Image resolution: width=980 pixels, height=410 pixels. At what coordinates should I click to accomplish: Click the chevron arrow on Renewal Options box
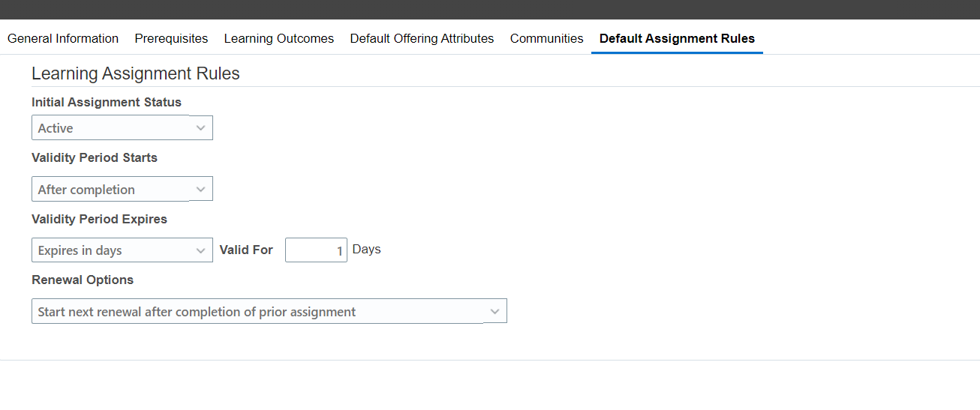click(495, 311)
